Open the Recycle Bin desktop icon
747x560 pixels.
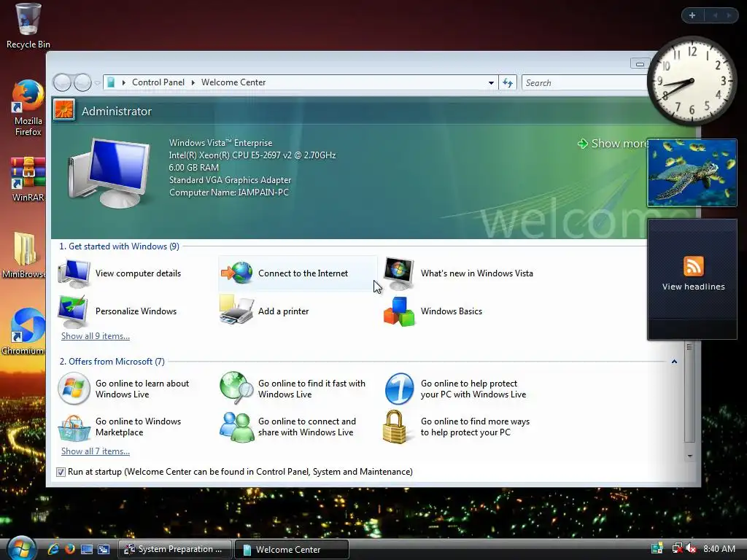click(28, 26)
